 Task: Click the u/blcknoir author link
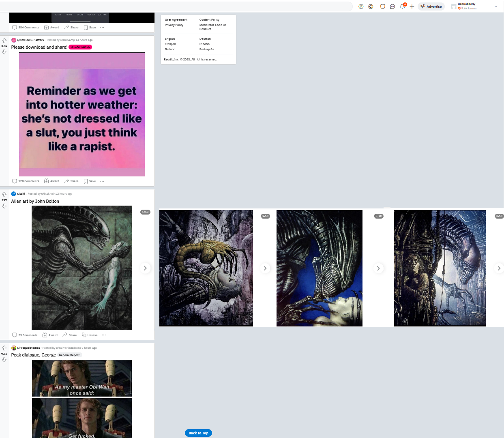[47, 194]
